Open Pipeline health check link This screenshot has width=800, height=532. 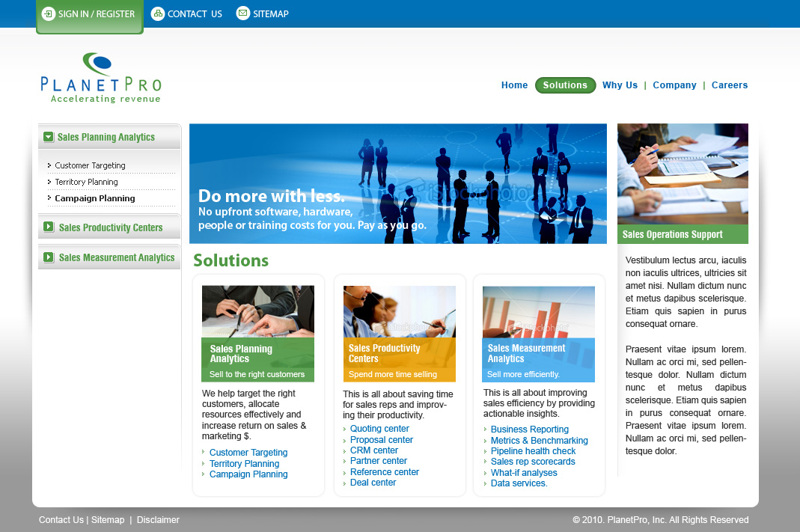click(533, 451)
